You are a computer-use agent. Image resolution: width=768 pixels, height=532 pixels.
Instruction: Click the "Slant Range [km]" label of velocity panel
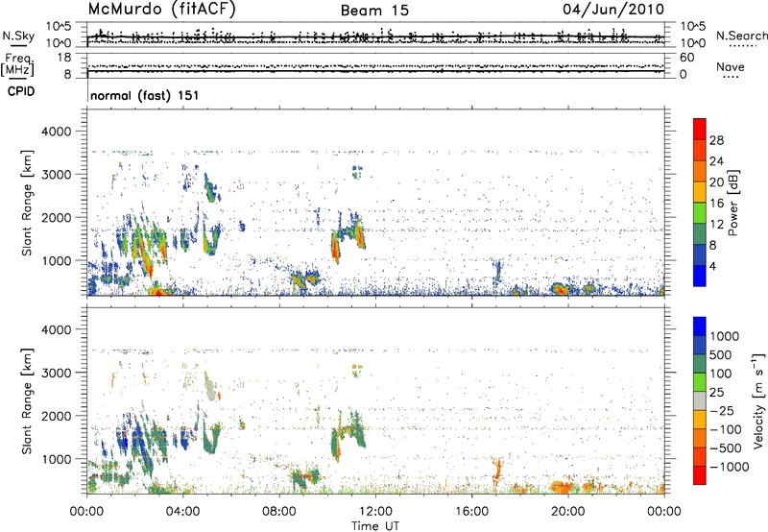pyautogui.click(x=27, y=400)
